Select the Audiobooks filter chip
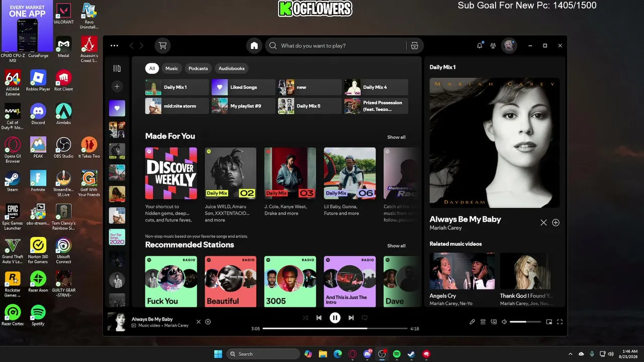Viewport: 644px width, 362px height. 231,68
